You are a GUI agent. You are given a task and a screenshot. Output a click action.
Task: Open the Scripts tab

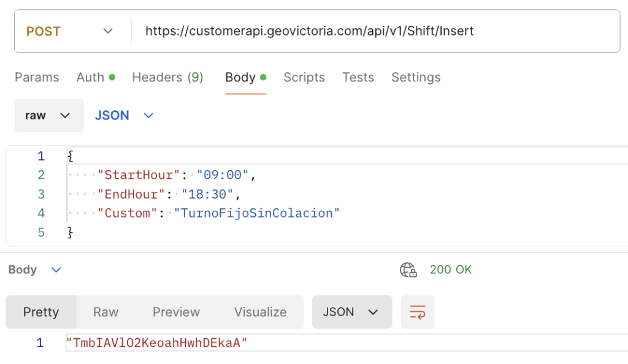304,77
